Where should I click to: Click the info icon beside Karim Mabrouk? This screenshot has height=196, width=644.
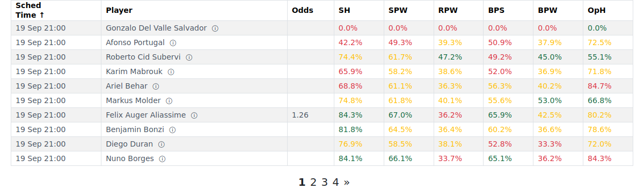(x=171, y=72)
